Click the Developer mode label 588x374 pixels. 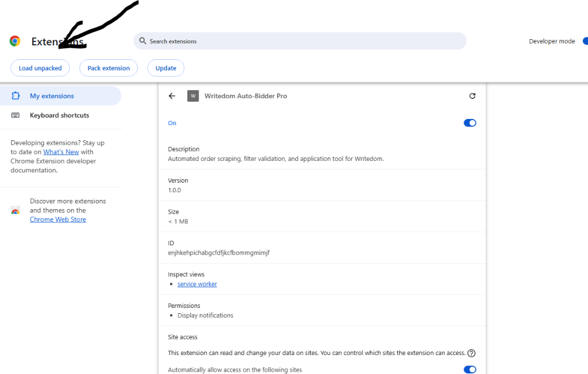tap(552, 41)
